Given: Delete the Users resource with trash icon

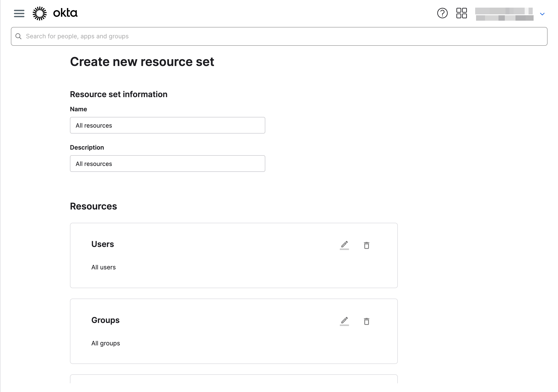Looking at the screenshot, I should [x=366, y=245].
